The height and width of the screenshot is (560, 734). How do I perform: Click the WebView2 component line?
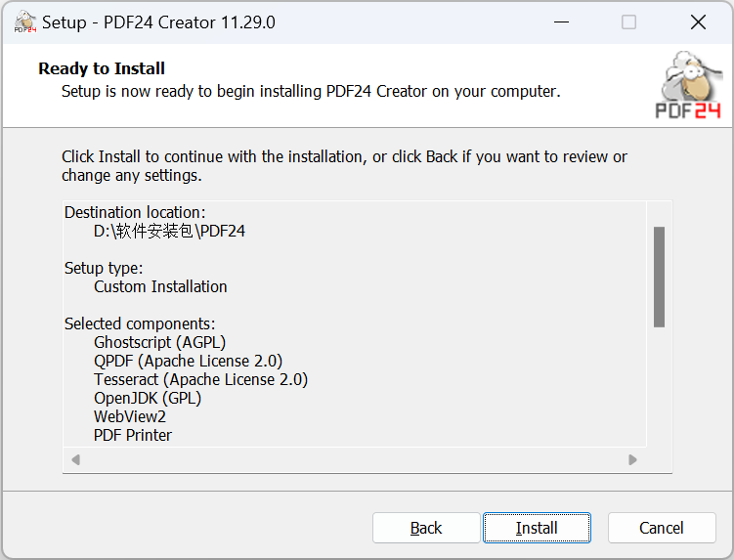pos(130,416)
